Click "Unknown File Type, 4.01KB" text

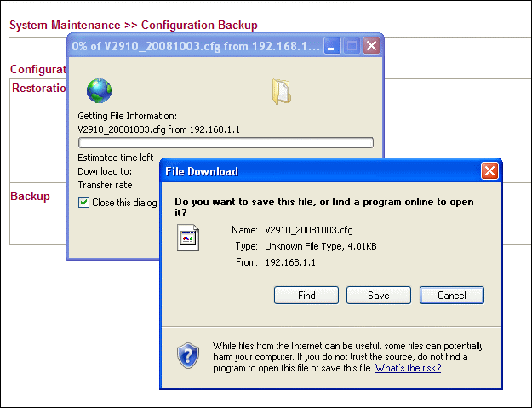pos(321,246)
